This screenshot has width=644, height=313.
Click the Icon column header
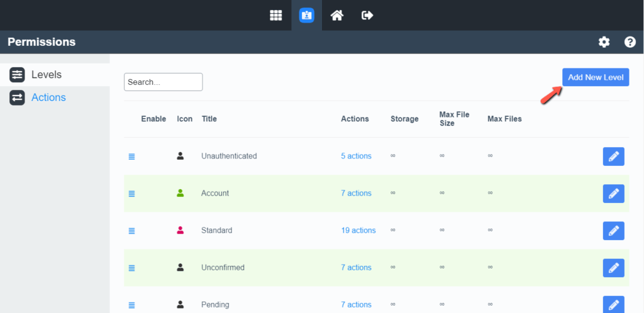point(184,119)
